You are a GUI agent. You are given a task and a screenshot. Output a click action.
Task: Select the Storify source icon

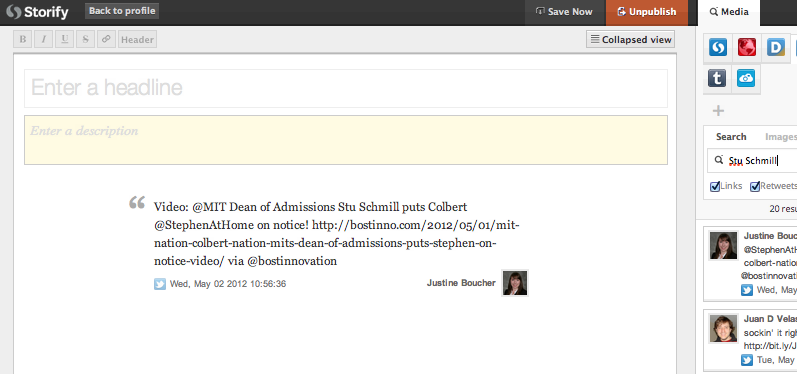pyautogui.click(x=718, y=48)
